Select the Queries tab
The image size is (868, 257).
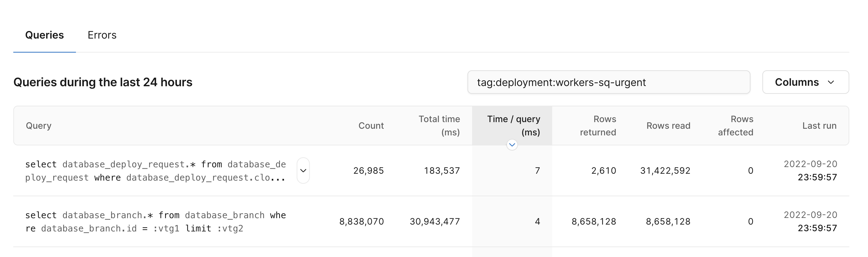pyautogui.click(x=44, y=35)
